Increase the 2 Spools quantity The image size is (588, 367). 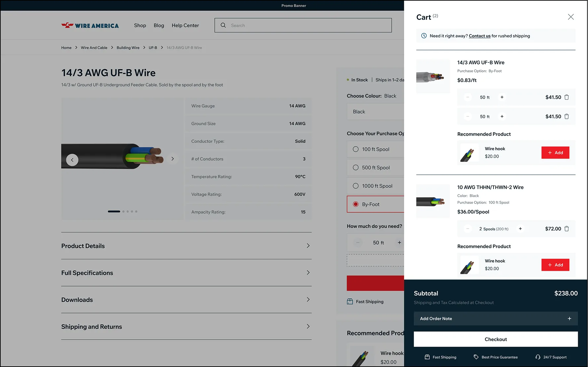[520, 228]
